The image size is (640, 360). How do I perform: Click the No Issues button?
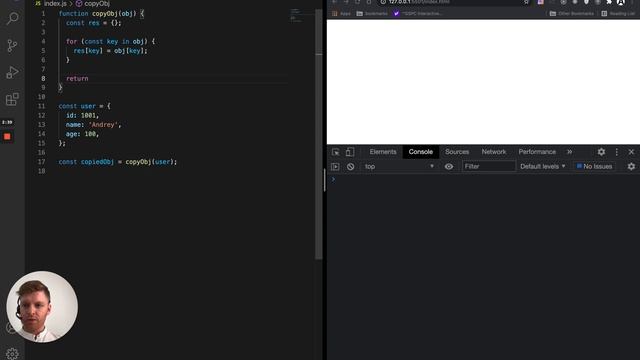pos(594,167)
